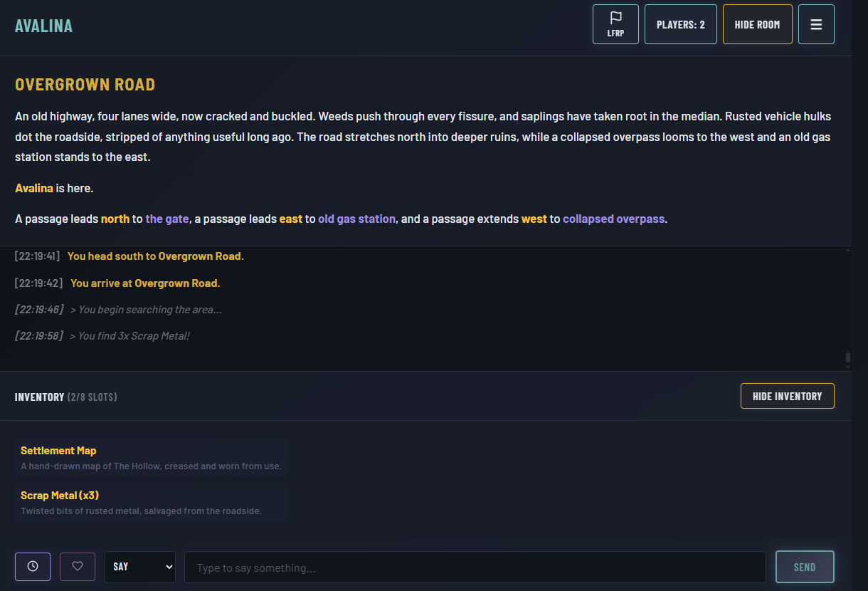Click the north direction link

pos(115,219)
